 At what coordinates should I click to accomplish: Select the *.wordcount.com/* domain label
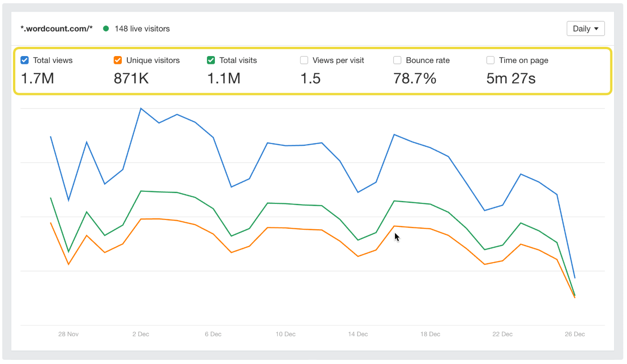[x=56, y=28]
